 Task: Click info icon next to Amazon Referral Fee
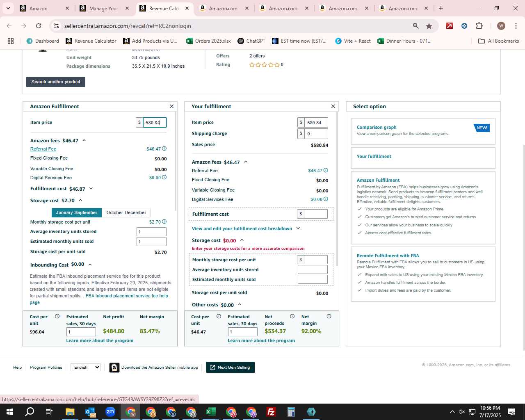click(164, 149)
